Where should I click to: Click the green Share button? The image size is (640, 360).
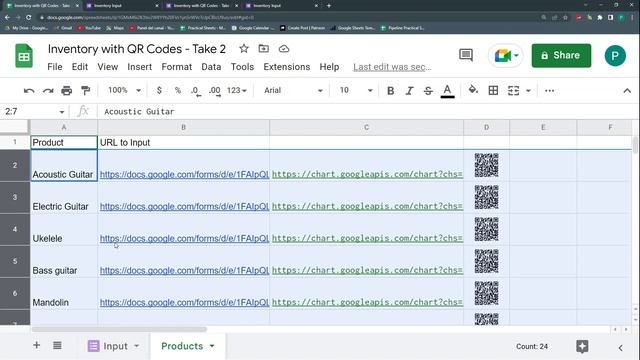561,56
